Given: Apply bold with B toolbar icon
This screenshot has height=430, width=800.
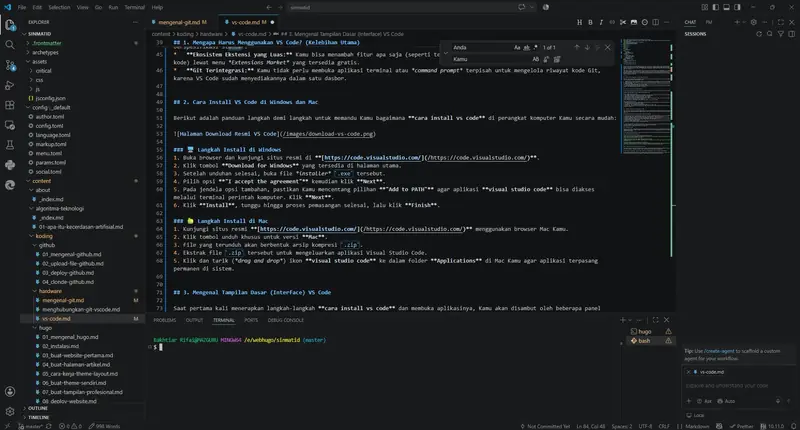Looking at the screenshot, I should tap(590, 22).
